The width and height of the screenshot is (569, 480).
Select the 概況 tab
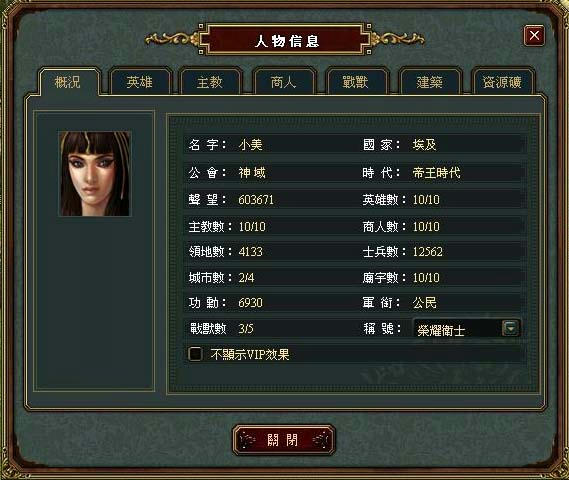click(x=68, y=82)
